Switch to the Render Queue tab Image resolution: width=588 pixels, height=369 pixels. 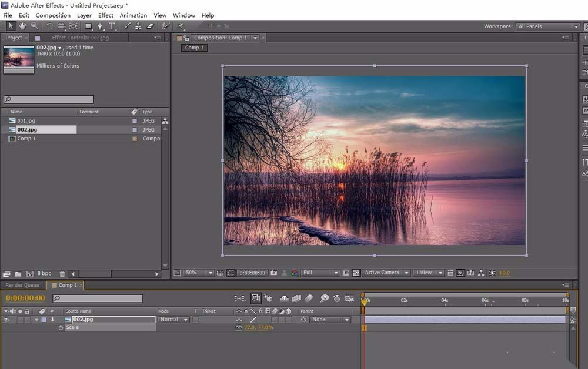point(22,285)
